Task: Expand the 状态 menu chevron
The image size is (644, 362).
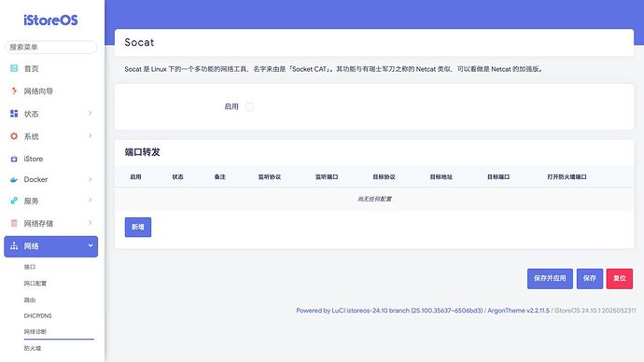Action: tap(90, 113)
